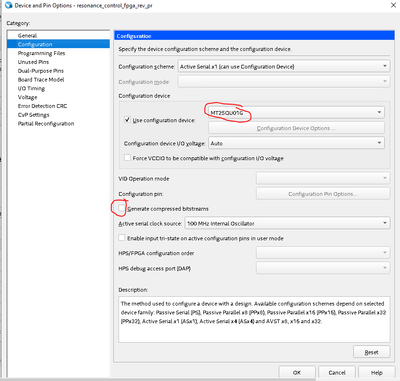The image size is (400, 381).
Task: Open Error Detection CRC category
Action: pos(42,106)
